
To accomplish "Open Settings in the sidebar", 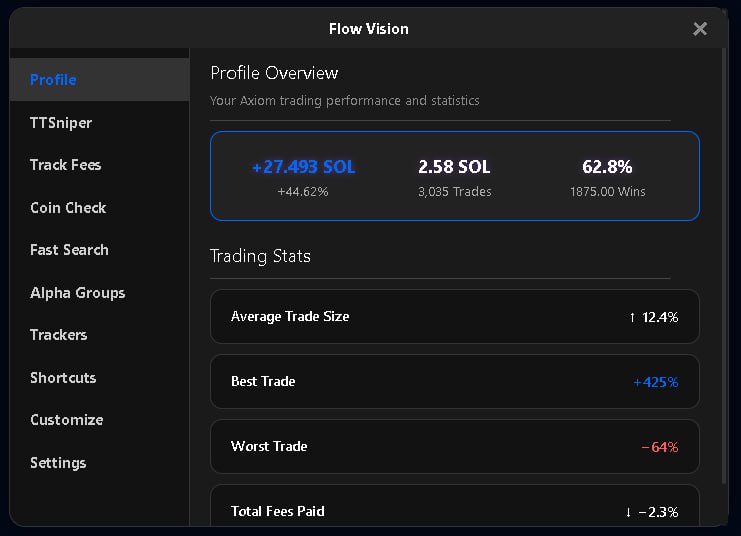I will coord(58,463).
